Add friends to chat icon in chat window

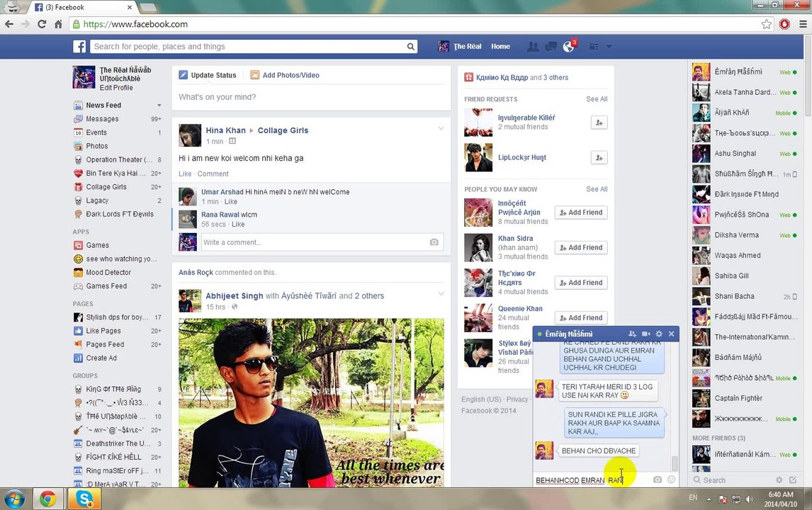tap(632, 334)
